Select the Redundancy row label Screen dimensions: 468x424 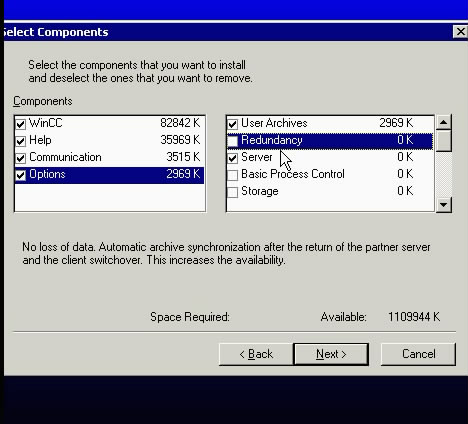[272, 140]
